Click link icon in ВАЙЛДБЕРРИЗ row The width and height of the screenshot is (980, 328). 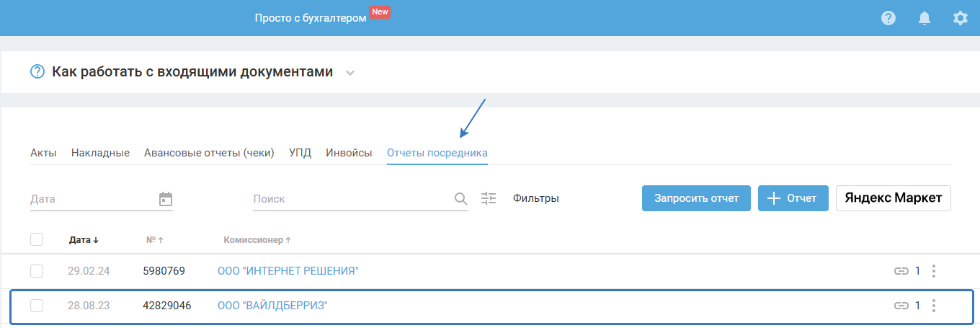[x=901, y=306]
